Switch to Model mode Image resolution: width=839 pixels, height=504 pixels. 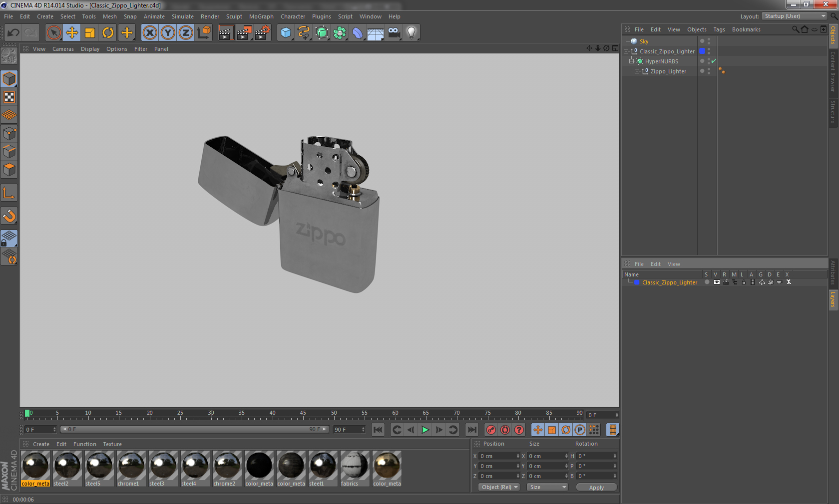pos(9,79)
